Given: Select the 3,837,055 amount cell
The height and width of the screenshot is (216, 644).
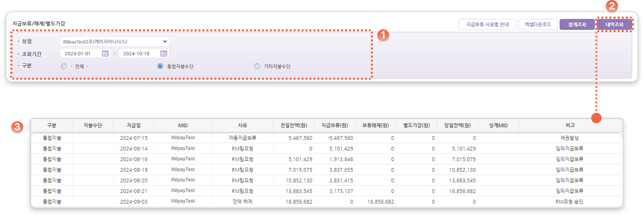Looking at the screenshot, I should pyautogui.click(x=335, y=170).
